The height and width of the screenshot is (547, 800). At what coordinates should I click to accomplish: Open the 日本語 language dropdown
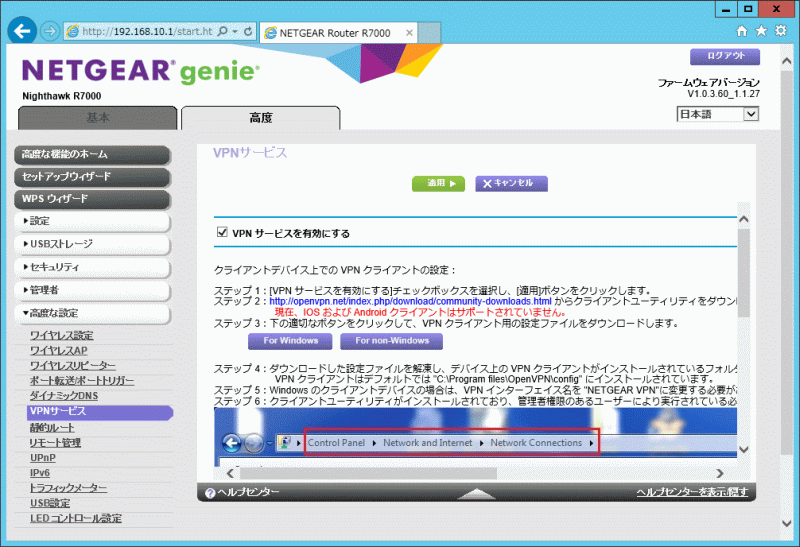[x=719, y=114]
